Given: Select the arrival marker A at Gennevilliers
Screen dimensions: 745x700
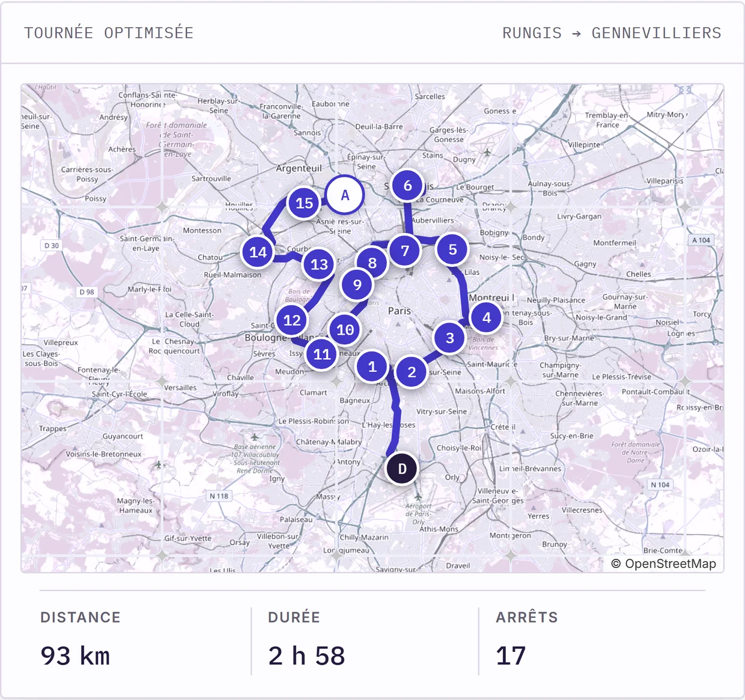Looking at the screenshot, I should pos(345,195).
